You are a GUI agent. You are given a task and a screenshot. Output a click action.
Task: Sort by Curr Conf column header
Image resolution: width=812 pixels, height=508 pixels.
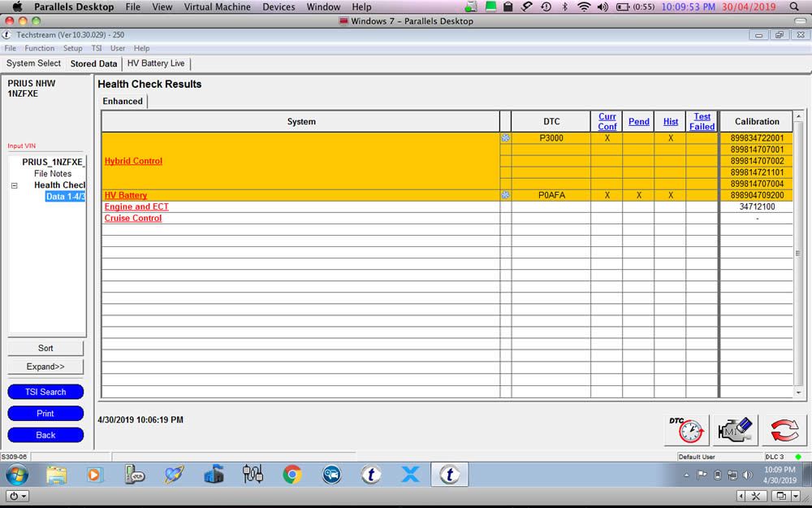(607, 121)
